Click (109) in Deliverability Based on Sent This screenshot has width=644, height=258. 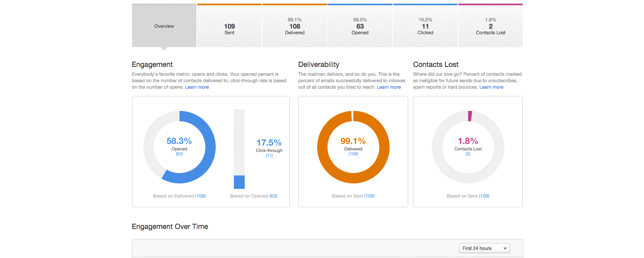[x=369, y=196]
